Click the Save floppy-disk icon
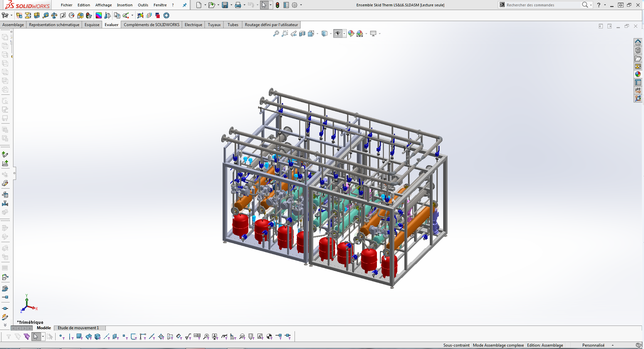The image size is (644, 349). 225,5
